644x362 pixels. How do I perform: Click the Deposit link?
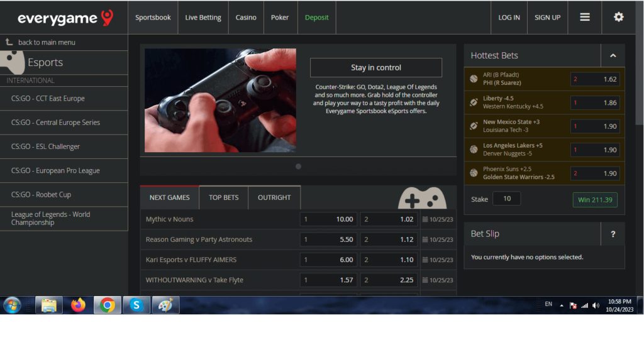317,17
